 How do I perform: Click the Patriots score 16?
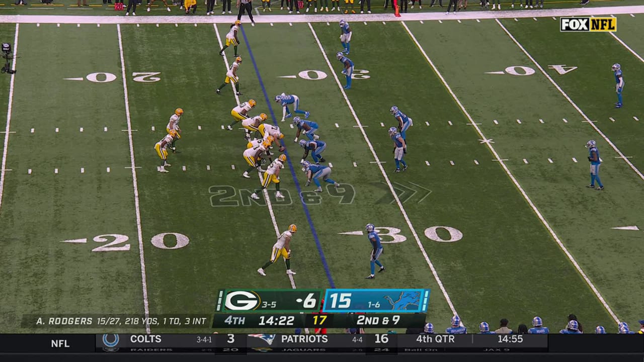381,339
